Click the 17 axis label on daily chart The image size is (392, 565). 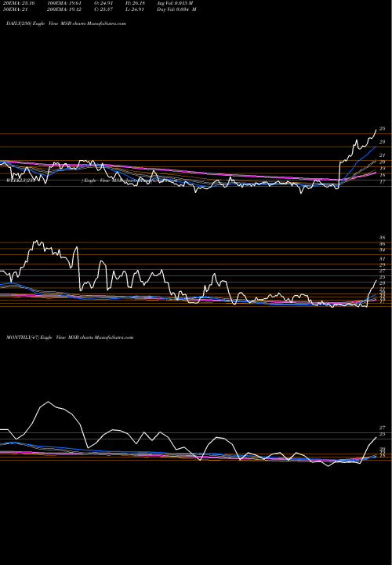tap(383, 182)
